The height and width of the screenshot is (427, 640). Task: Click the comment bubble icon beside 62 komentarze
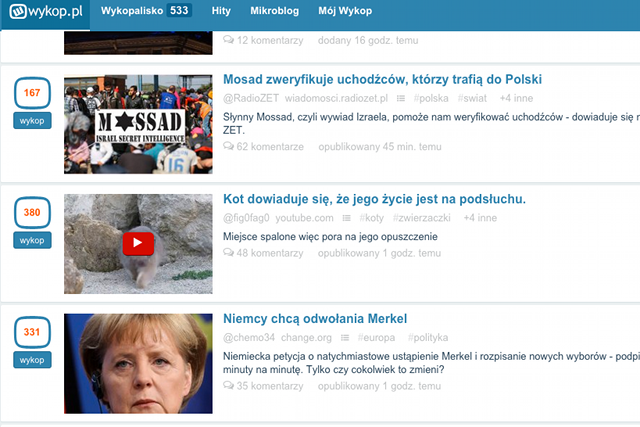229,146
